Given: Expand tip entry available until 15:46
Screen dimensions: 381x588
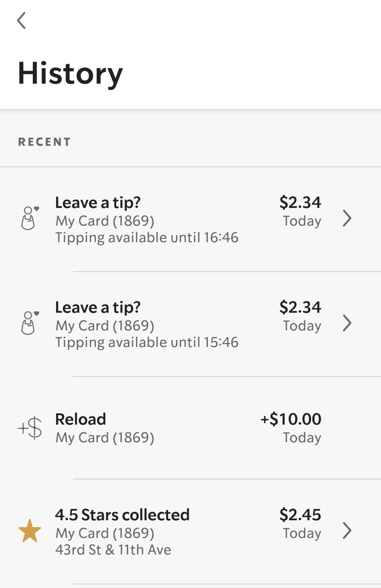Looking at the screenshot, I should (x=347, y=323).
